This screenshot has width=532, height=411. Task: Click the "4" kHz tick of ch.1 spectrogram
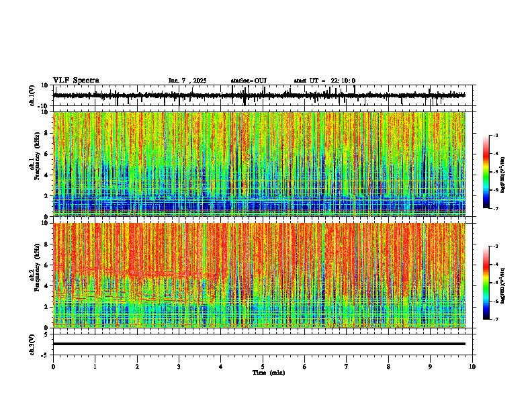click(46, 175)
